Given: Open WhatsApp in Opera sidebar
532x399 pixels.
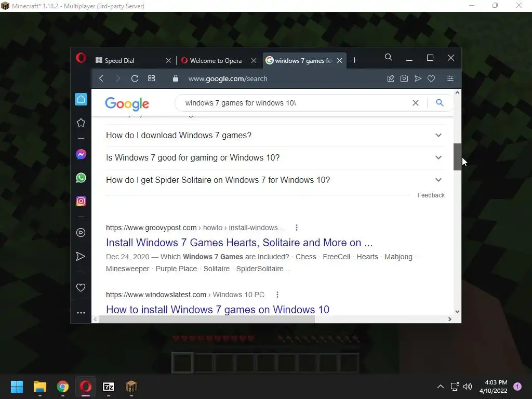Looking at the screenshot, I should [81, 178].
